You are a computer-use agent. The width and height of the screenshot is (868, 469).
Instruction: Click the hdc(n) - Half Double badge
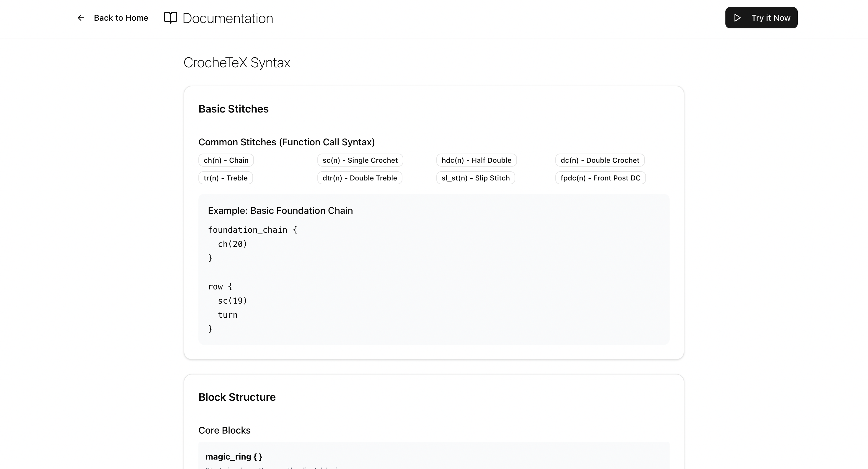point(476,160)
